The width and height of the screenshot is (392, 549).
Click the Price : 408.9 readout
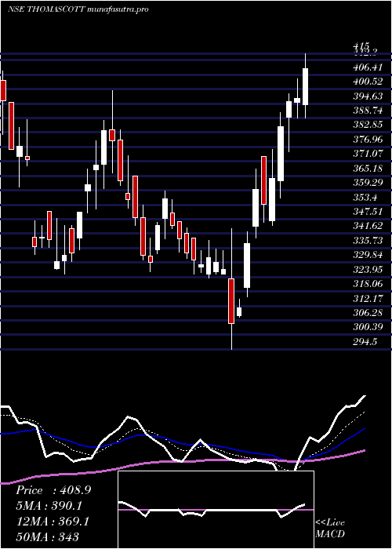tap(53, 490)
